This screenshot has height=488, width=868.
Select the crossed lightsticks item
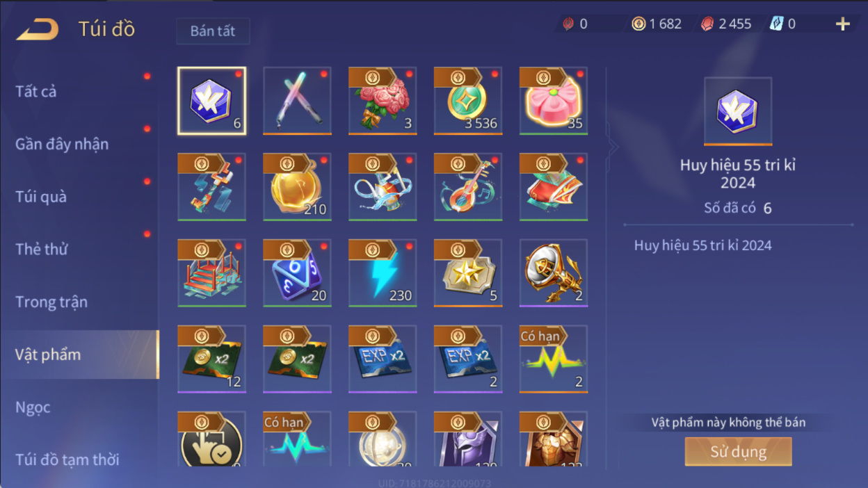point(297,101)
